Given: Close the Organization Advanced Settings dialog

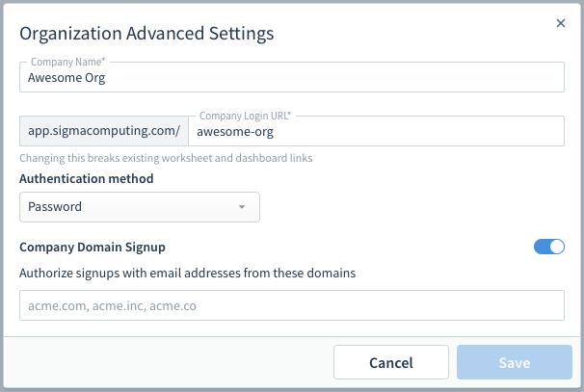Looking at the screenshot, I should coord(561,23).
